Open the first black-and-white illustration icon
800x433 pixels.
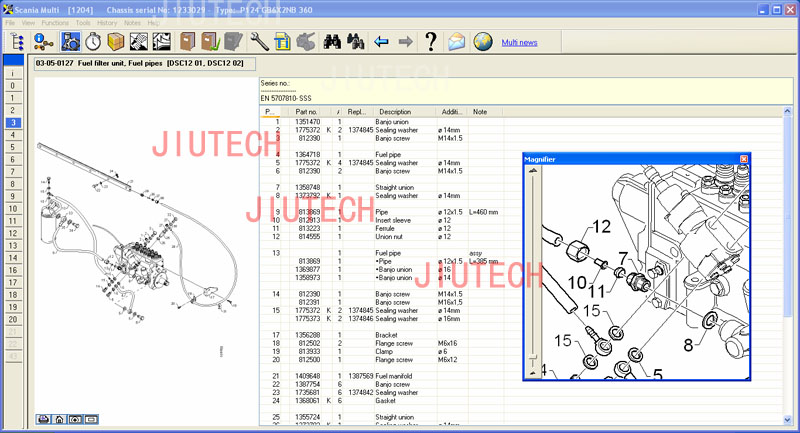point(139,42)
